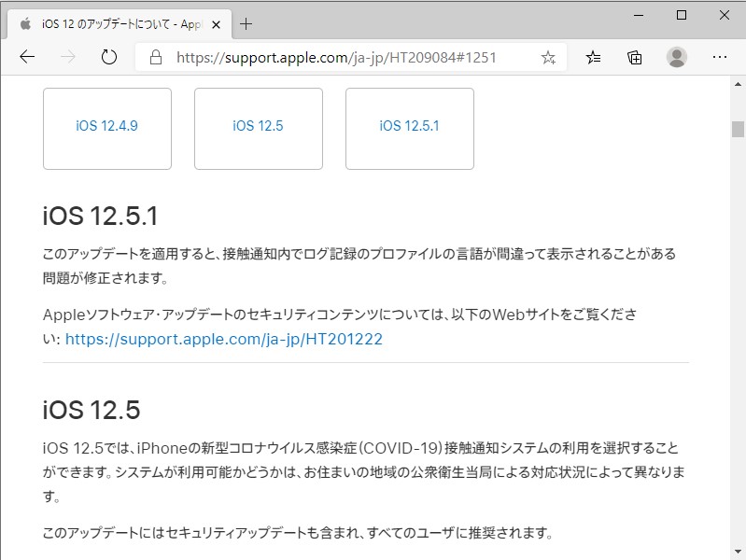Open the Collections panel
This screenshot has width=746, height=560.
(635, 58)
